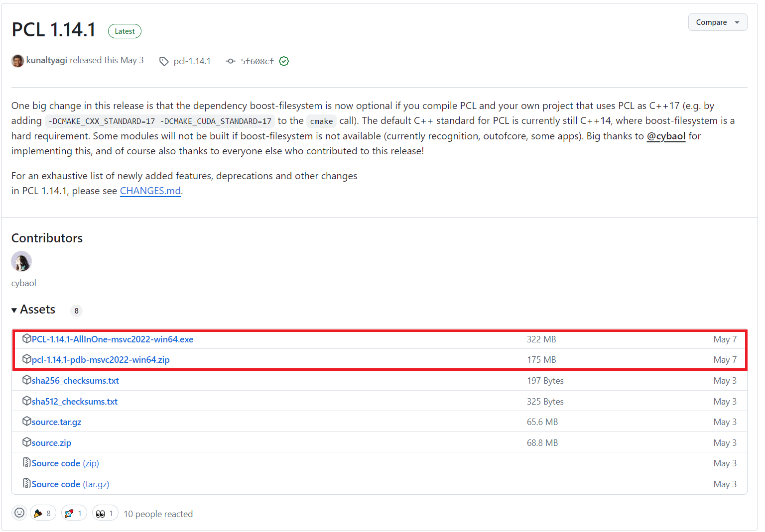
Task: Click the 325 Bytes size text
Action: pos(545,402)
